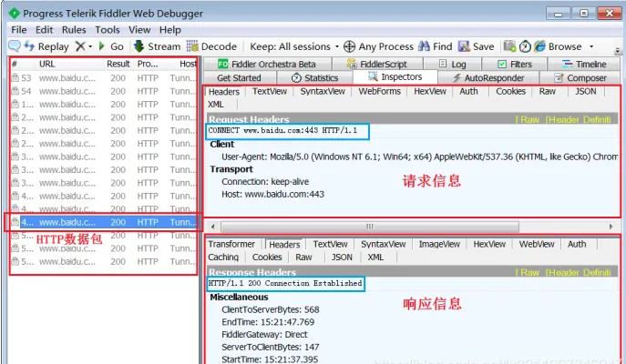Click the User-Agent header line
Image resolution: width=626 pixels, height=364 pixels.
(419, 157)
